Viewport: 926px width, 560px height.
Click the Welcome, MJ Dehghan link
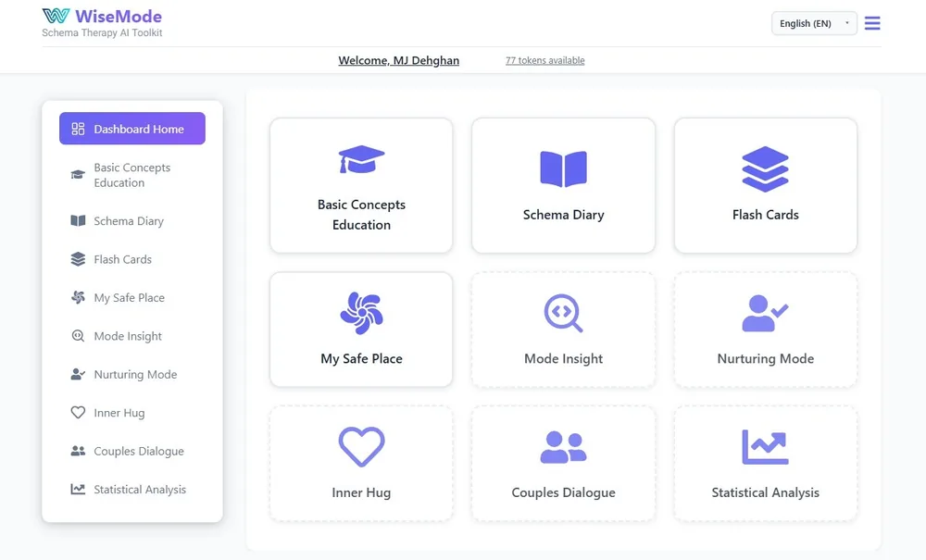click(x=398, y=60)
